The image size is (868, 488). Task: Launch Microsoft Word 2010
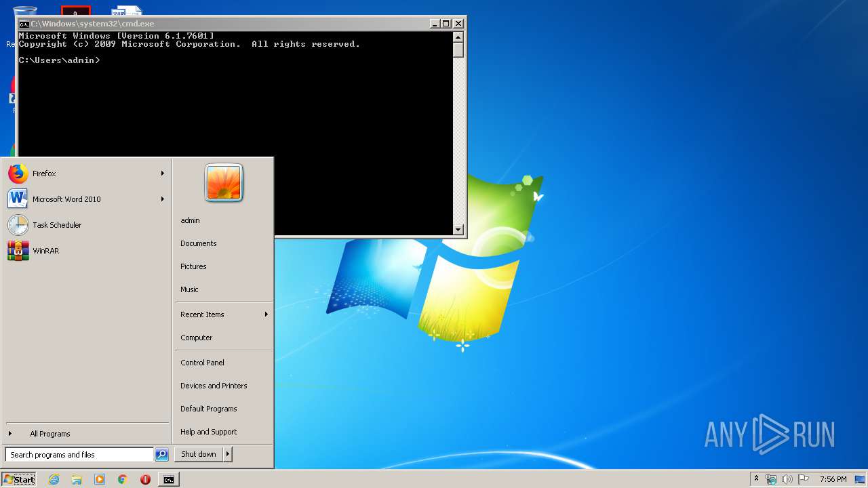pyautogui.click(x=86, y=199)
